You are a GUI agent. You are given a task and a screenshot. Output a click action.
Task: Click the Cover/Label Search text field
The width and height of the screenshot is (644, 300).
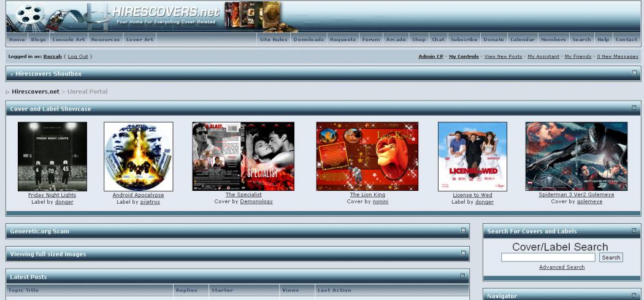[x=548, y=258]
